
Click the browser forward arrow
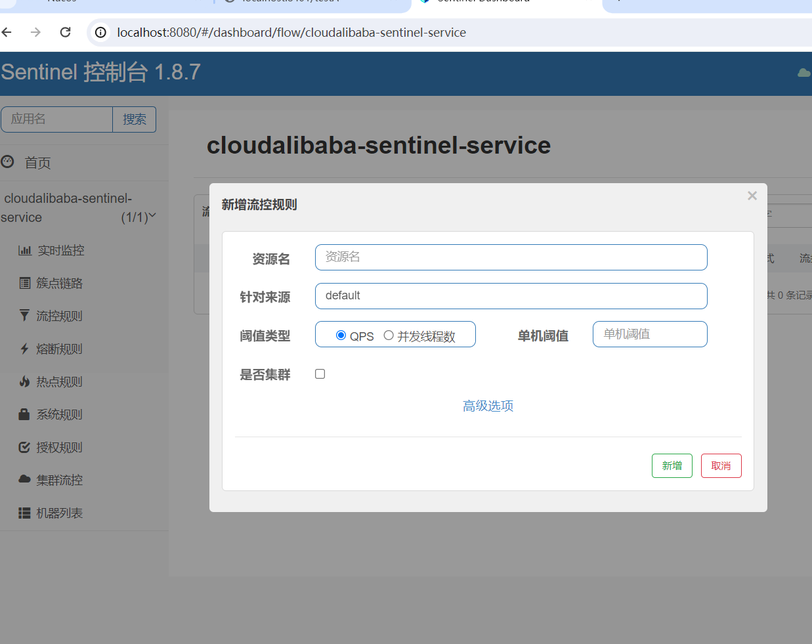(35, 32)
